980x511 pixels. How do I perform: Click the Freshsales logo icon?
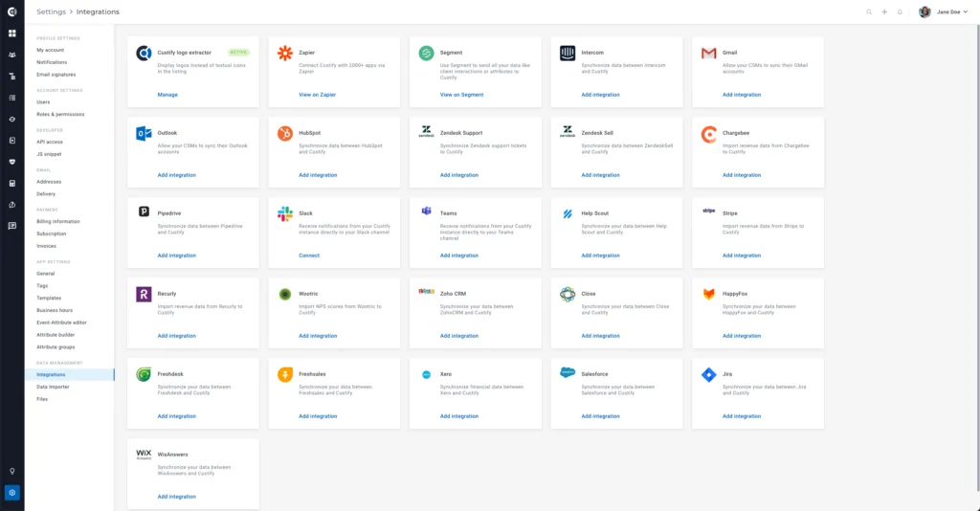pyautogui.click(x=285, y=374)
